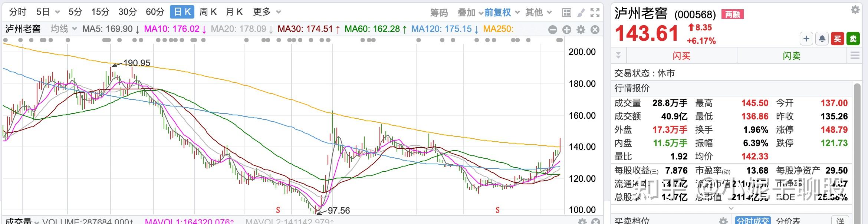Click the MA10: 176.02 value
This screenshot has width=868, height=224.
coord(175,29)
